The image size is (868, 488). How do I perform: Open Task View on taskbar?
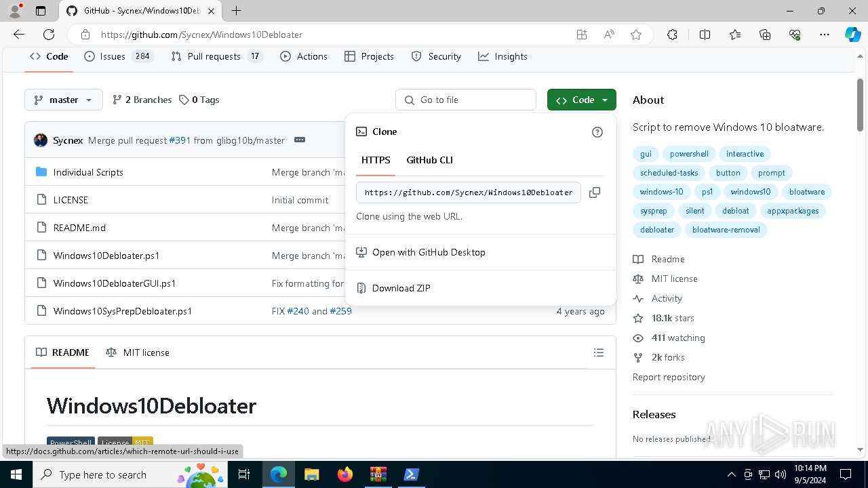[x=245, y=474]
